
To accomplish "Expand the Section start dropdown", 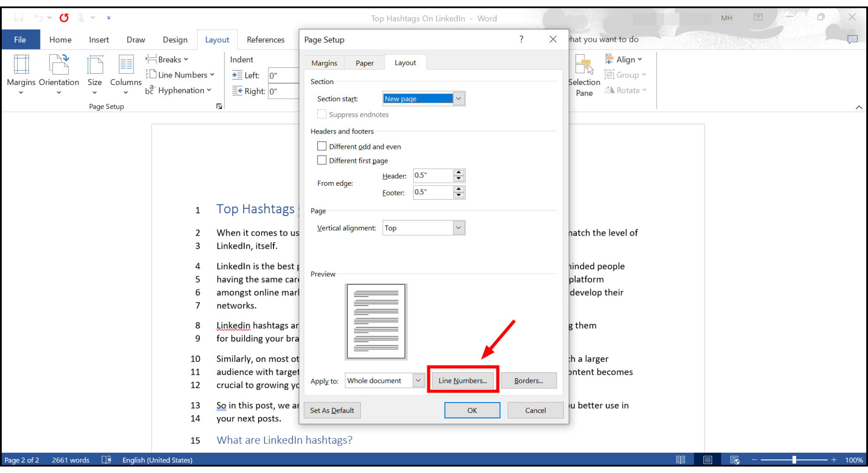I will [x=459, y=99].
